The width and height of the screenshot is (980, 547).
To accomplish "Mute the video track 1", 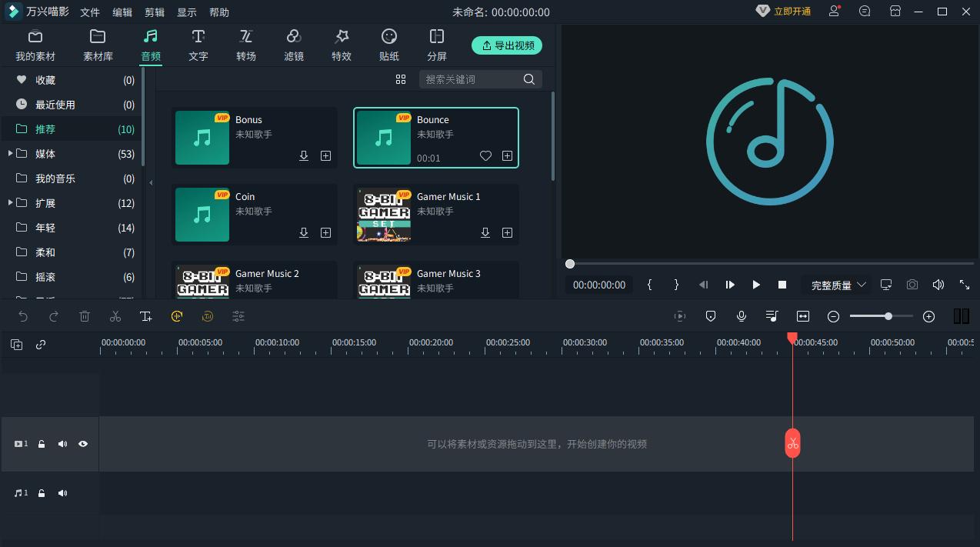I will click(x=62, y=443).
